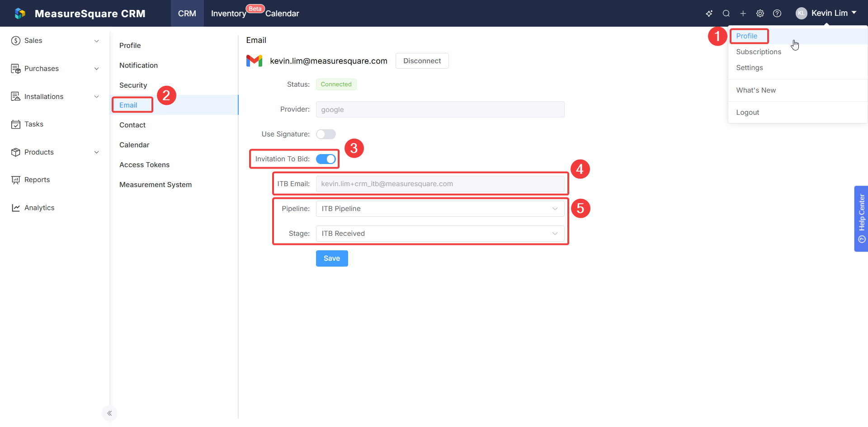Click the Reports presentation icon
The height and width of the screenshot is (427, 868).
pos(16,180)
